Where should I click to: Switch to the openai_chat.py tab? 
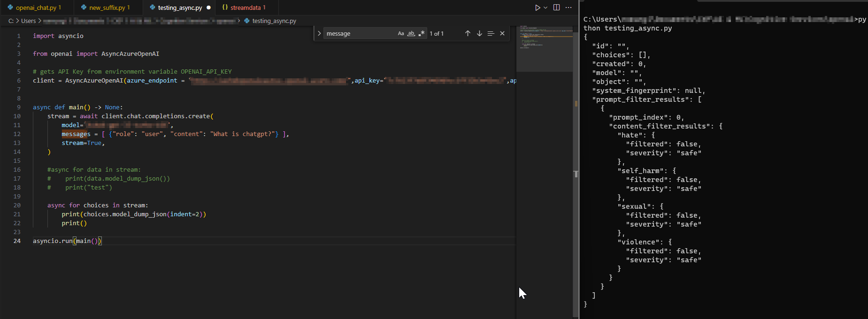(x=36, y=8)
